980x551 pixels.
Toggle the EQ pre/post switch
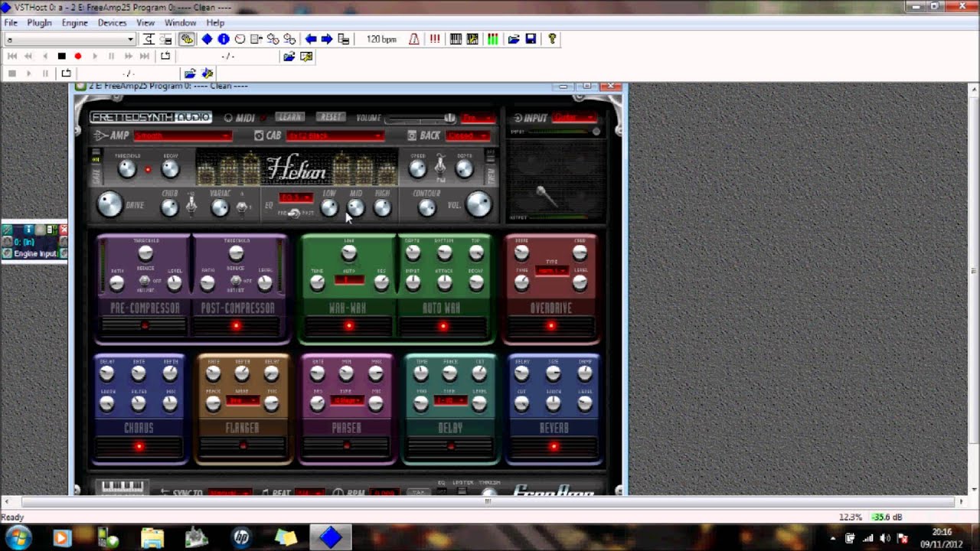click(x=294, y=214)
